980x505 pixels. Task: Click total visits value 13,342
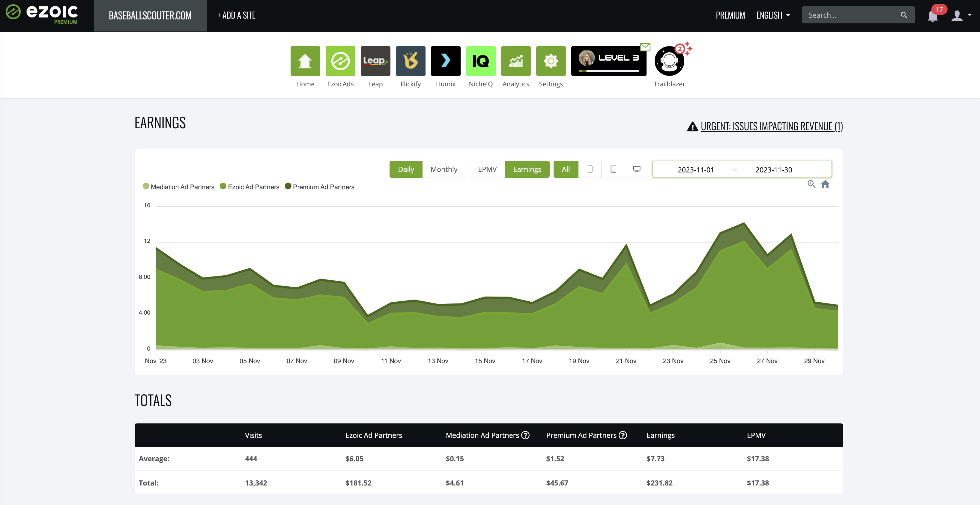coord(256,483)
